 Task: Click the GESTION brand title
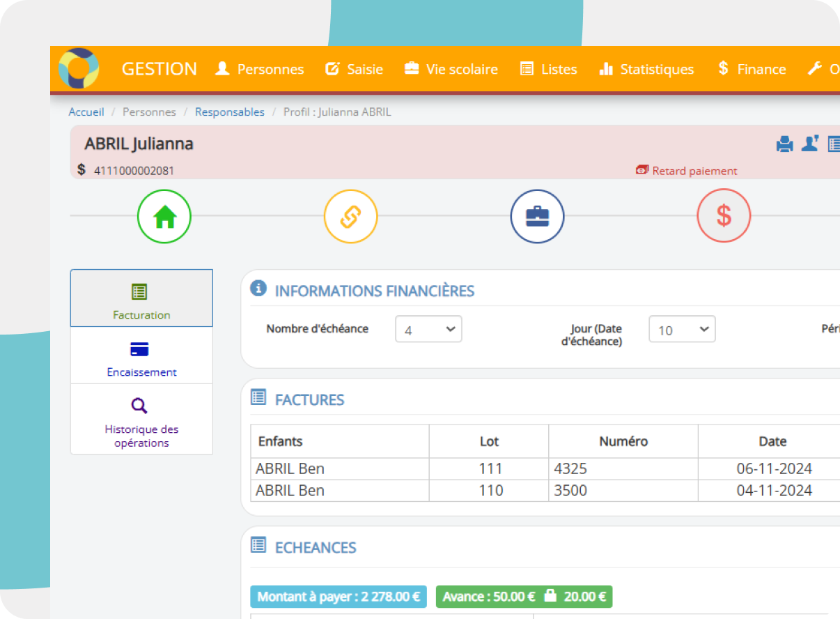(160, 69)
